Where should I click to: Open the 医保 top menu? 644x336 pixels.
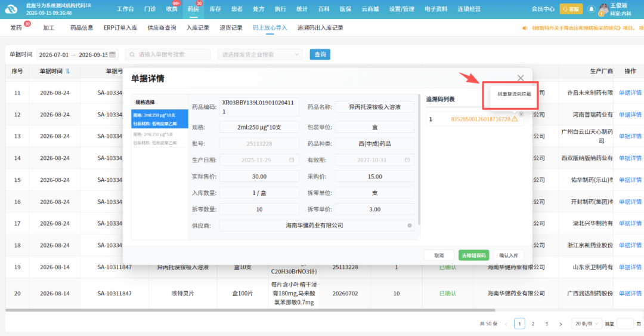(345, 9)
